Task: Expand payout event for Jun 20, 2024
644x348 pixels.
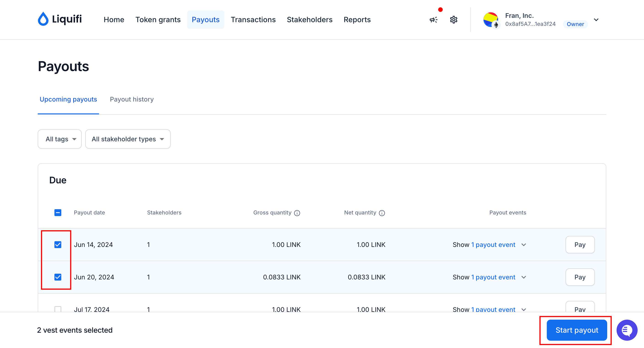Action: (x=489, y=277)
